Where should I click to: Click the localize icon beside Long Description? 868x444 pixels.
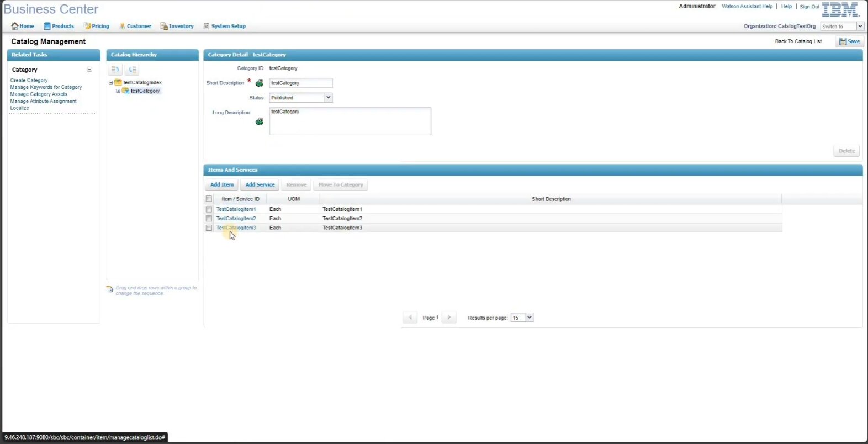coord(260,121)
